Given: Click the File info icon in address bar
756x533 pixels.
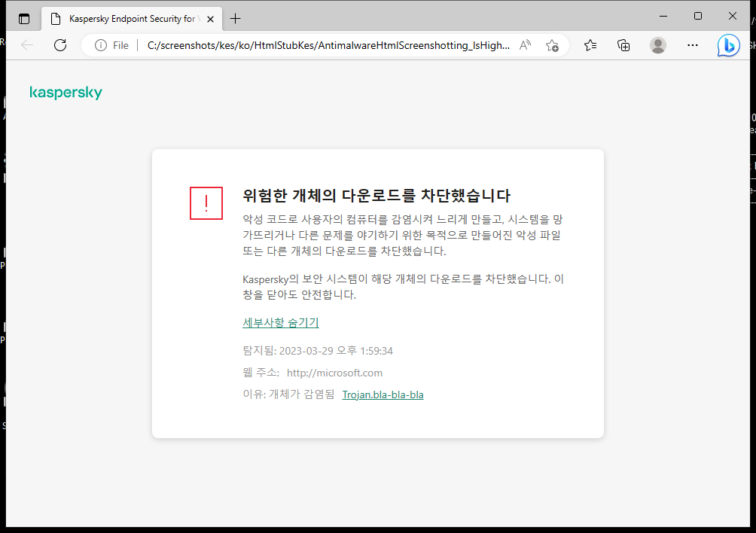Looking at the screenshot, I should coord(102,45).
